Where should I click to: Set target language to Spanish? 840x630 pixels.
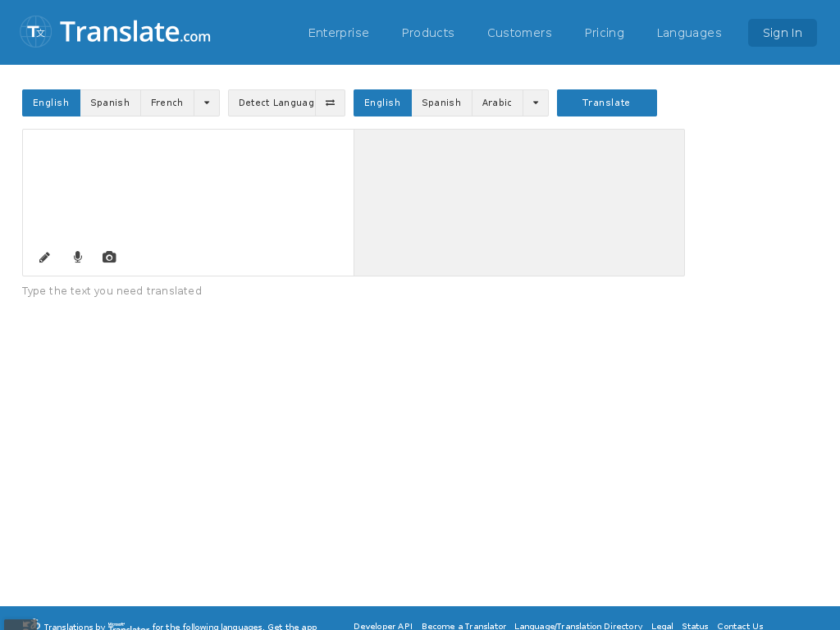441,103
